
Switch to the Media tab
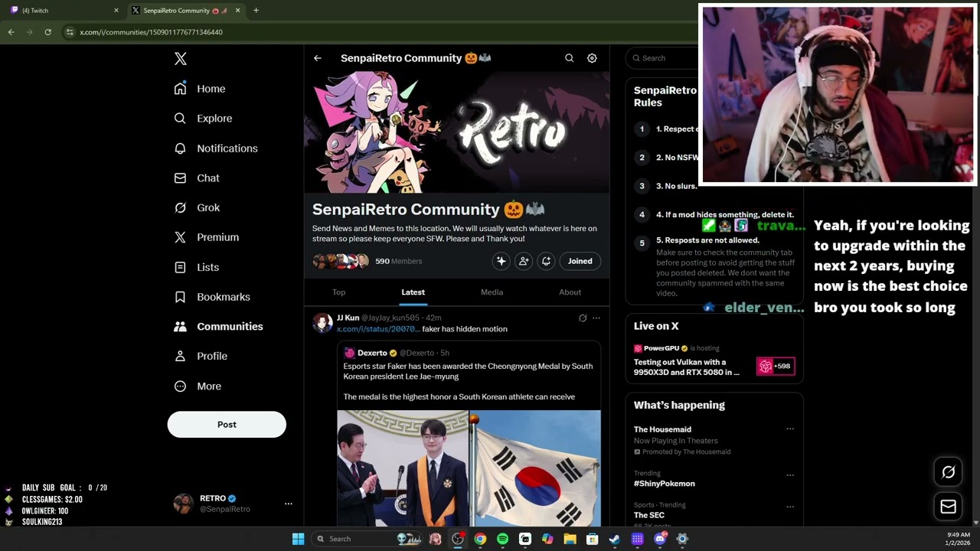492,292
